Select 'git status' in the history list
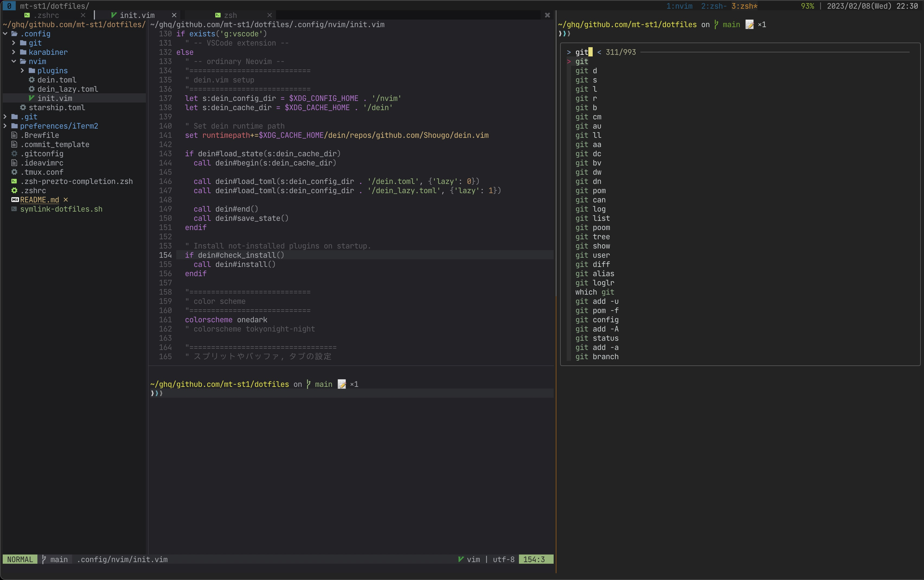The height and width of the screenshot is (580, 924). 596,338
